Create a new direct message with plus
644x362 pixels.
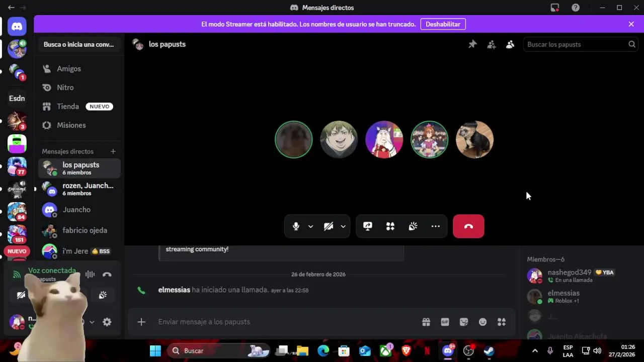113,151
